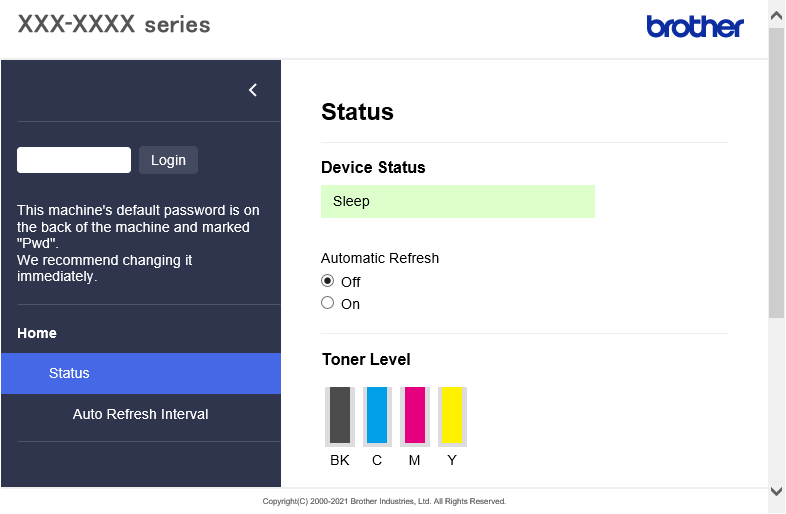This screenshot has width=786, height=514.
Task: Click the black BK toner level bar
Action: click(340, 416)
